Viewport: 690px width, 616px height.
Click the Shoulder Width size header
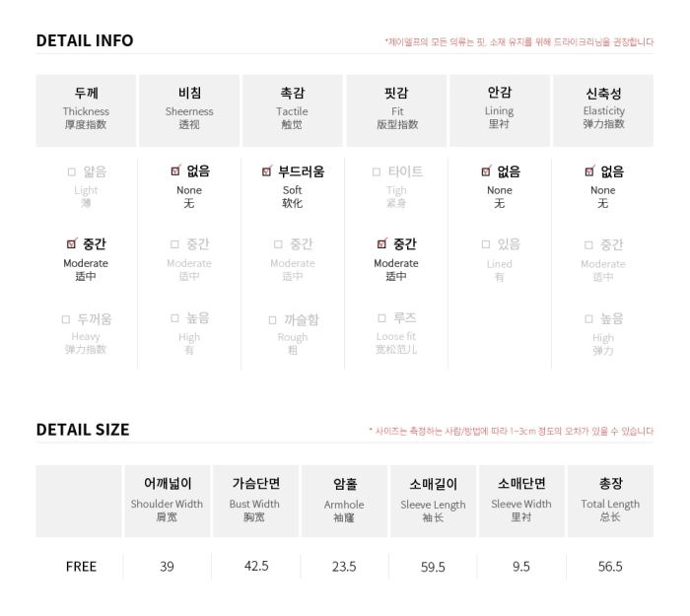168,501
